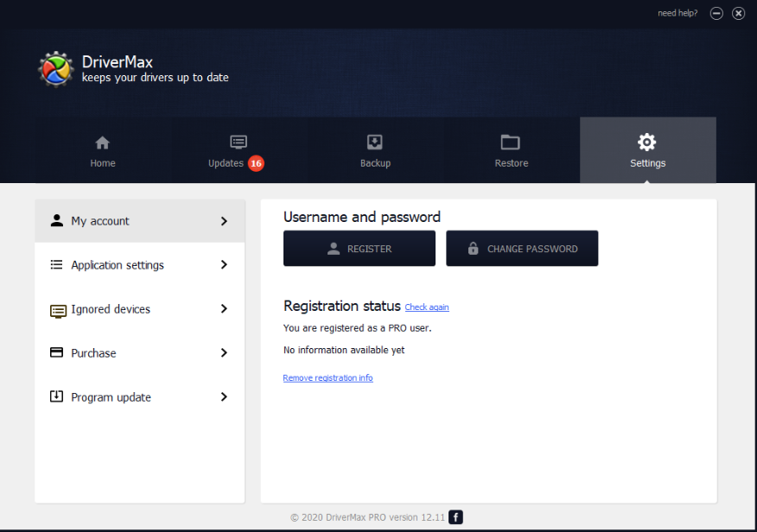Select My account in sidebar
Viewport: 757px width, 532px height.
tap(139, 221)
